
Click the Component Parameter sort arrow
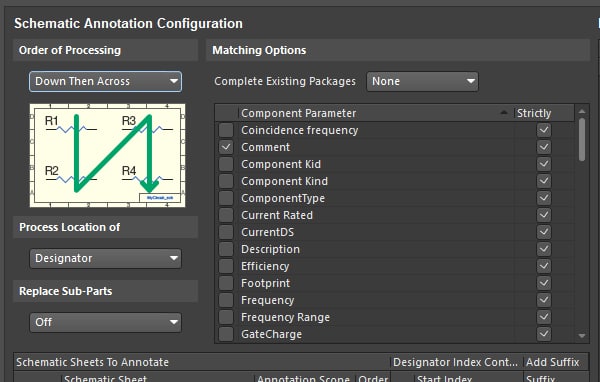504,113
